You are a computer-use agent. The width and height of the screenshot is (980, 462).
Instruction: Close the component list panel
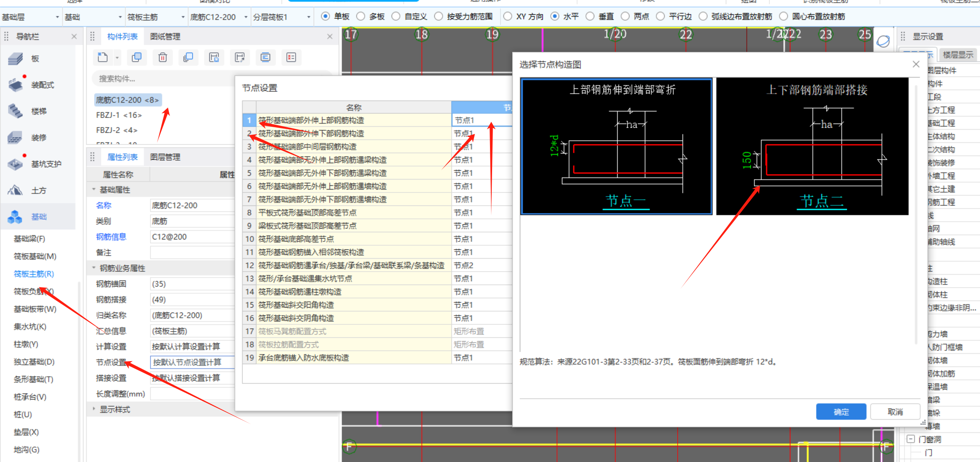click(x=330, y=36)
